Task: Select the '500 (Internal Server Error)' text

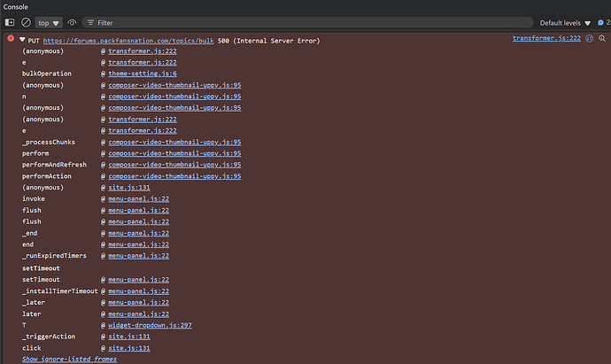Action: tap(268, 41)
